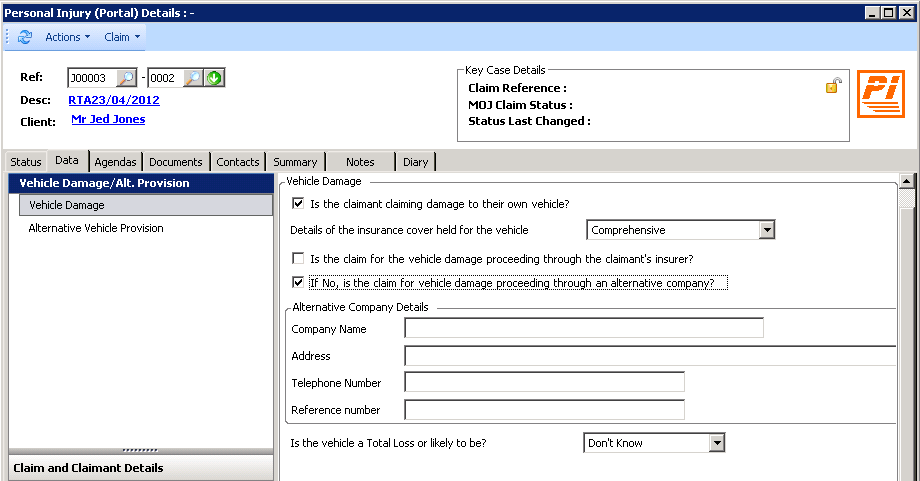920x481 pixels.
Task: Maximize the Personal Injury details window
Action: [x=889, y=12]
